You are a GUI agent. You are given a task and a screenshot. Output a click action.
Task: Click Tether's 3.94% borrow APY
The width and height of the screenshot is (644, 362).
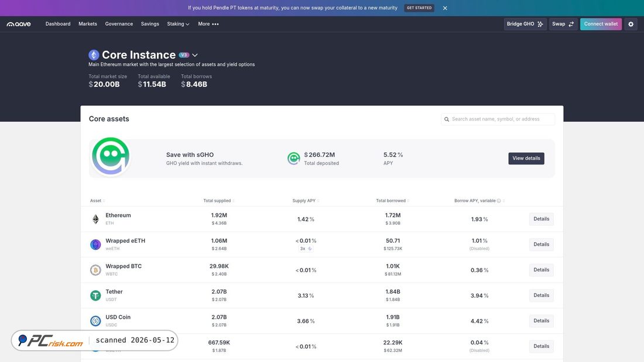(x=479, y=296)
